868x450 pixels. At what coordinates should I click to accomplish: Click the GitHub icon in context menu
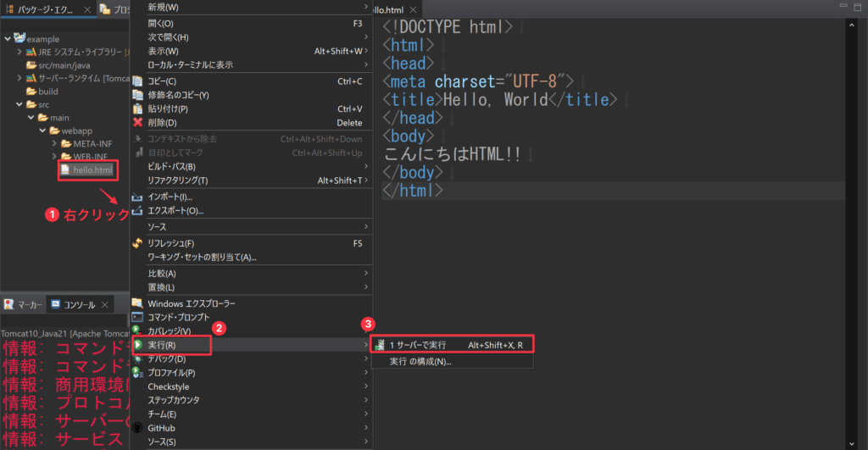137,428
